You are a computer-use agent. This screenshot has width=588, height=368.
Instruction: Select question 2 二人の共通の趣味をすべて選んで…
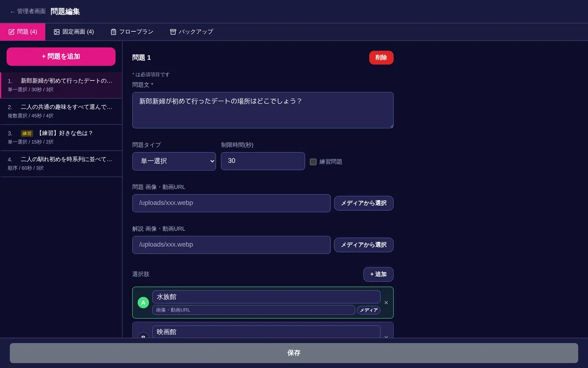61,111
